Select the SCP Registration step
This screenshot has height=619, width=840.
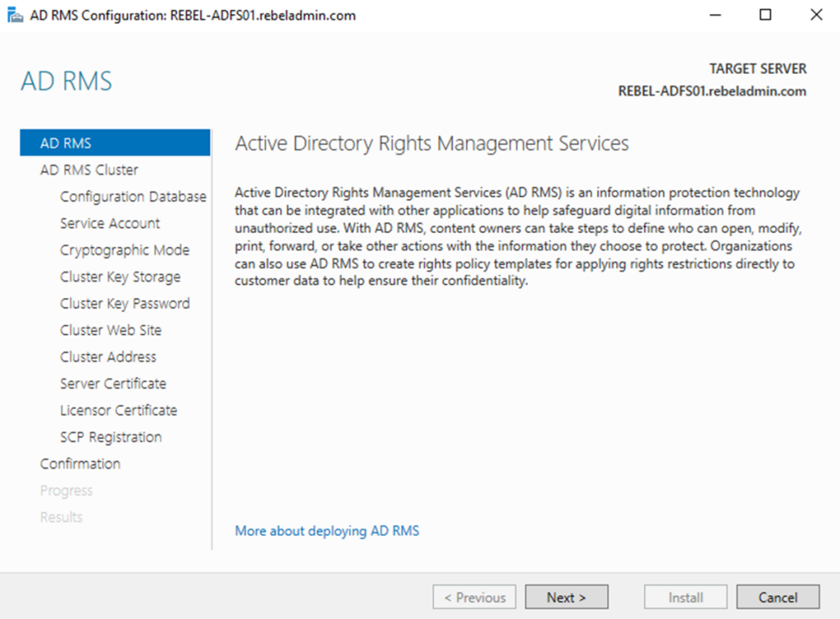(x=111, y=437)
